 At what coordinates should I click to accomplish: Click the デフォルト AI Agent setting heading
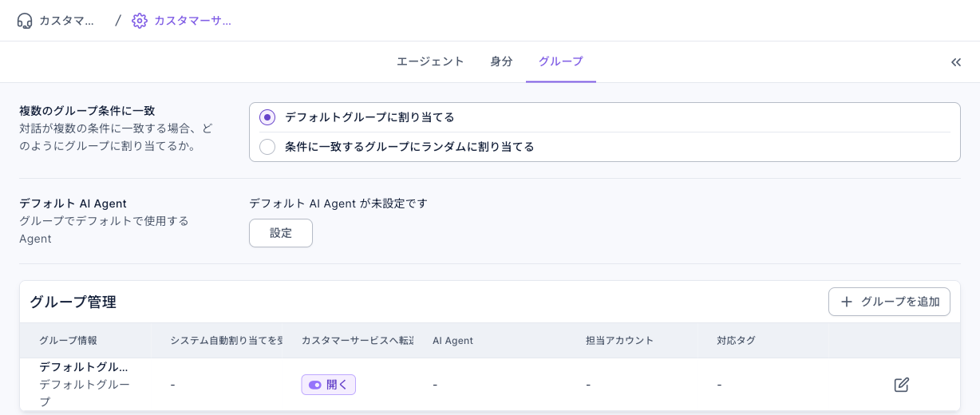73,204
